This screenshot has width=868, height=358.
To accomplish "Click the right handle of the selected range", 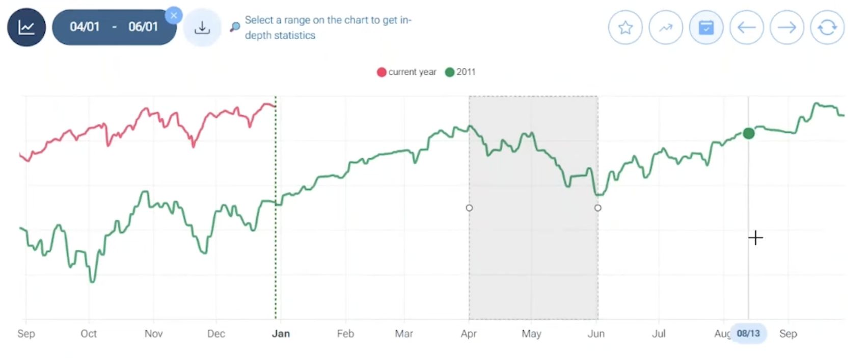I will point(598,208).
